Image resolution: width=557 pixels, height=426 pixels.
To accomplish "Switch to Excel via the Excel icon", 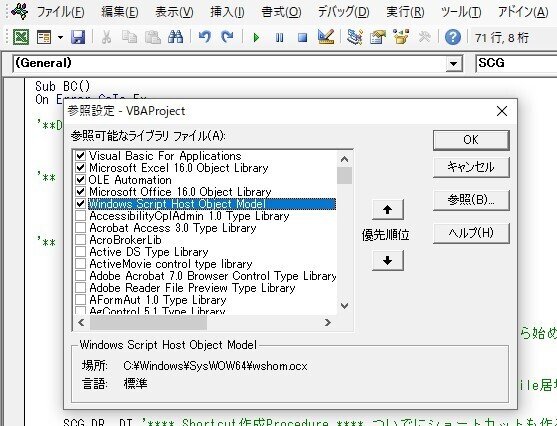I will 21,37.
